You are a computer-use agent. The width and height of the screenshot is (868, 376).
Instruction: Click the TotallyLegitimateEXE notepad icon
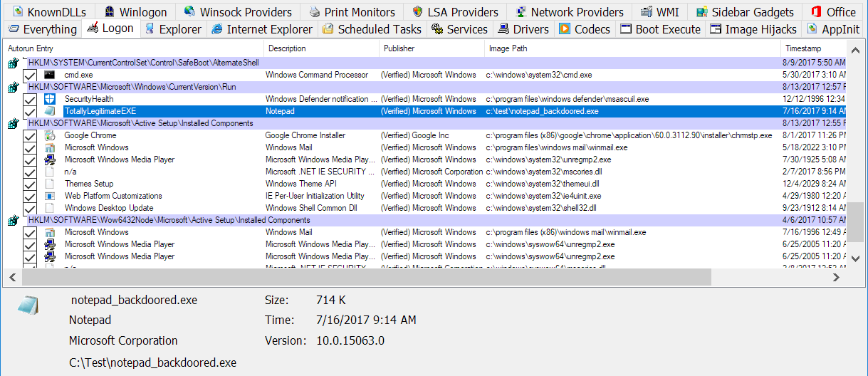coord(50,111)
